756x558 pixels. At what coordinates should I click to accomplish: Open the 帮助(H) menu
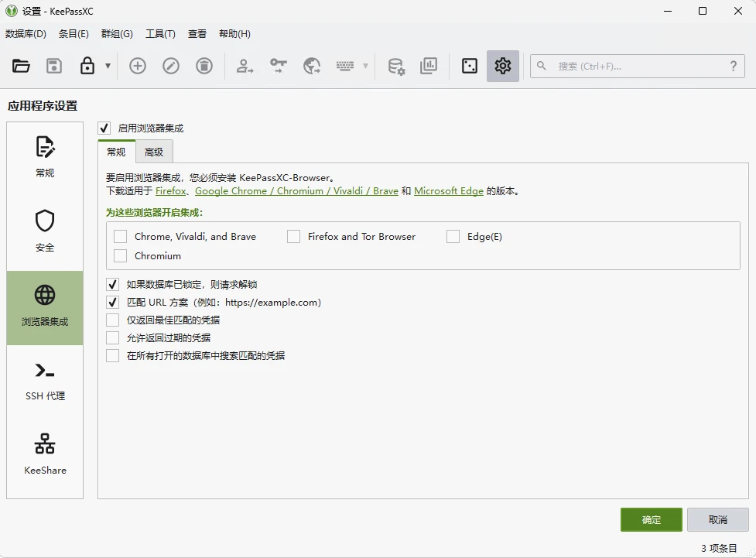click(234, 34)
